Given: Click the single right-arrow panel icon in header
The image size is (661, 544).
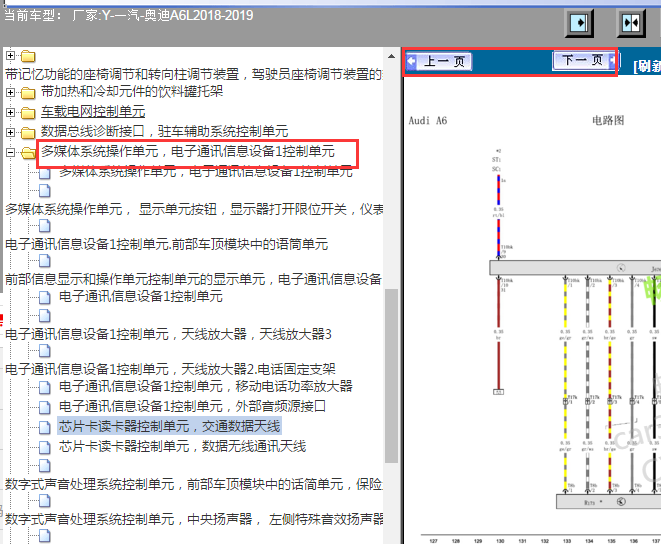Looking at the screenshot, I should point(580,22).
